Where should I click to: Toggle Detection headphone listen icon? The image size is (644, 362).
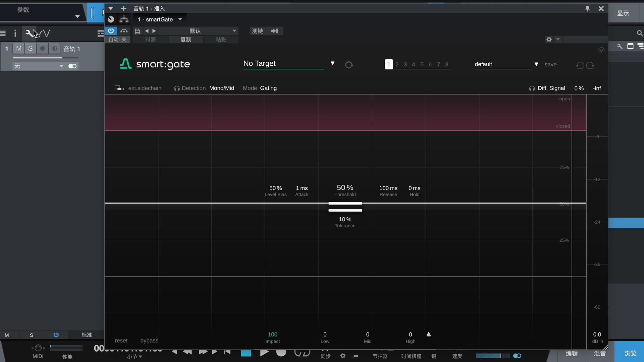(176, 88)
